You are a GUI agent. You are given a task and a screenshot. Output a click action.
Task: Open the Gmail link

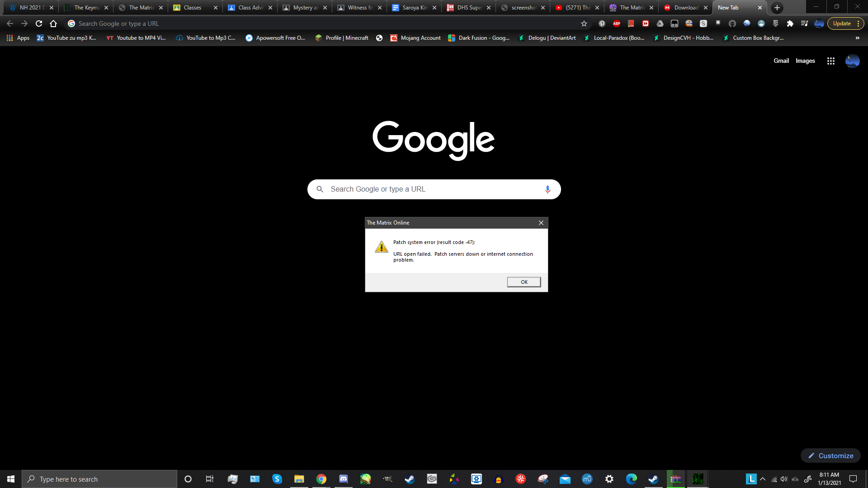781,61
